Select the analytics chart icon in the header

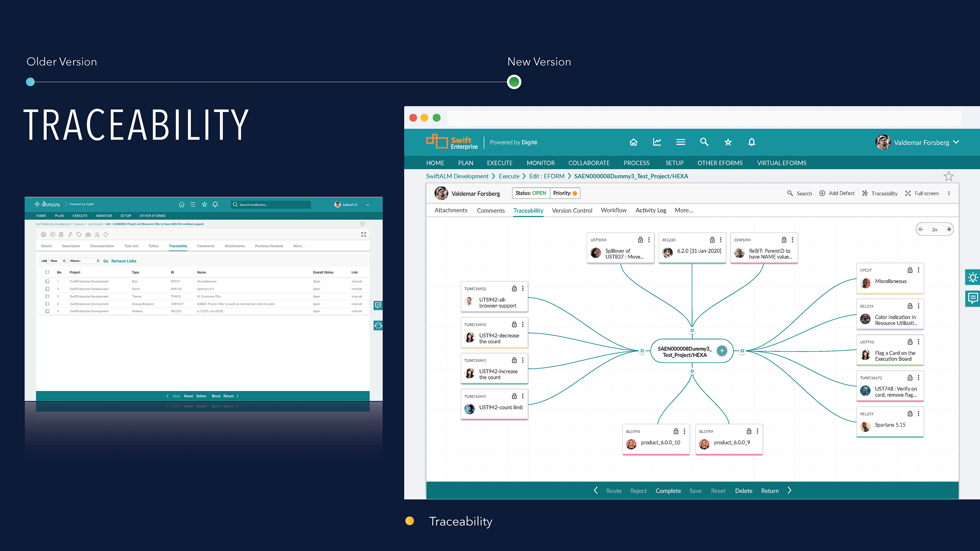(x=657, y=142)
